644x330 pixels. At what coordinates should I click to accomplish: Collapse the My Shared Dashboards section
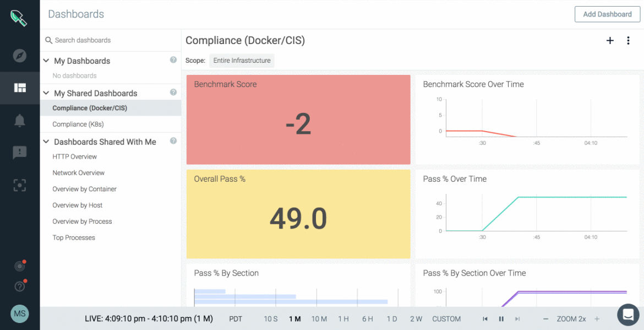click(46, 93)
